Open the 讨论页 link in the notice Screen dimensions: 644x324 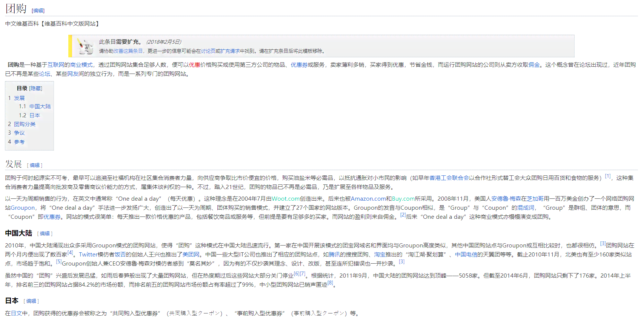pyautogui.click(x=208, y=51)
